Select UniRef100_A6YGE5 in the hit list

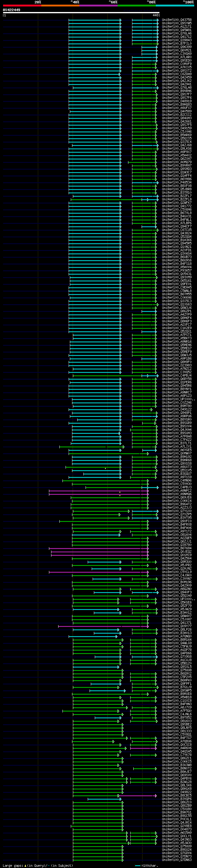pos(177,450)
